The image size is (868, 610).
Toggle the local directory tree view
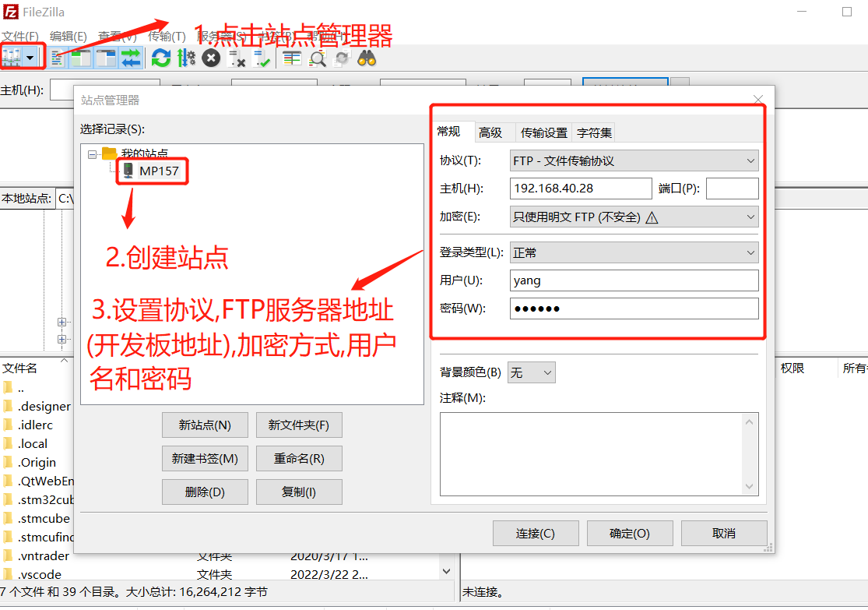point(80,57)
